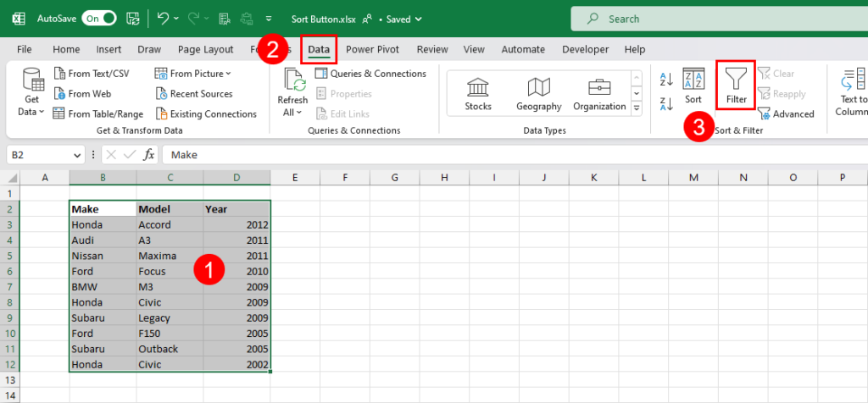Open the Sort dialog button
Screen dimensions: 868x403
(x=693, y=87)
